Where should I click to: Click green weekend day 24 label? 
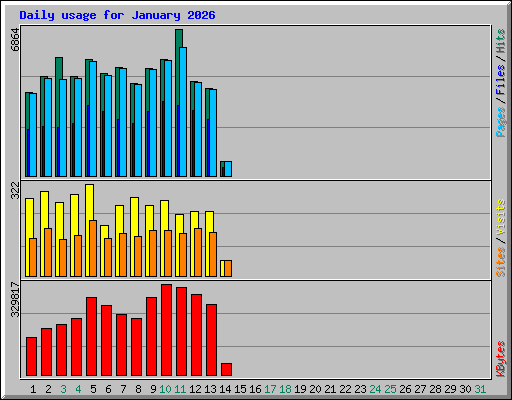tap(375, 389)
